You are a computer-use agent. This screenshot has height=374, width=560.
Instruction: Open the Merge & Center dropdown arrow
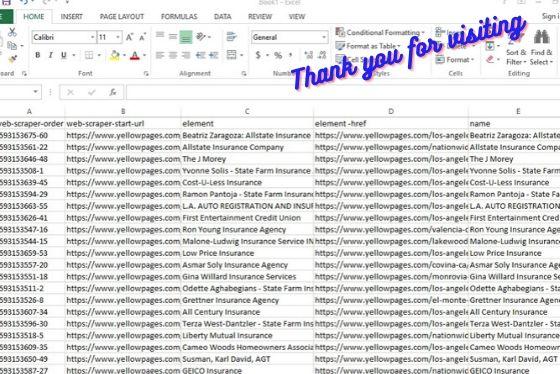tap(242, 55)
